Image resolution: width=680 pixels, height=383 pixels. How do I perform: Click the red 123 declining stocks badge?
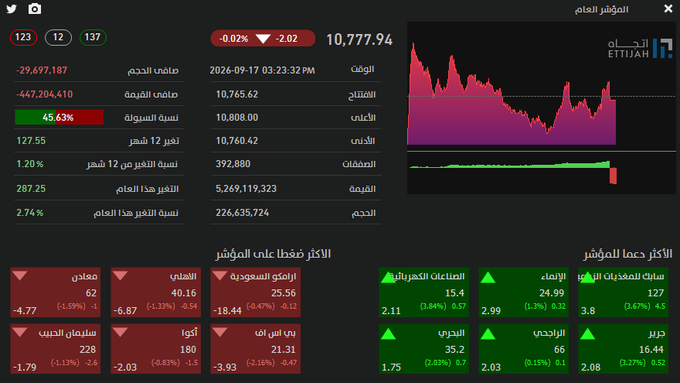(23, 37)
